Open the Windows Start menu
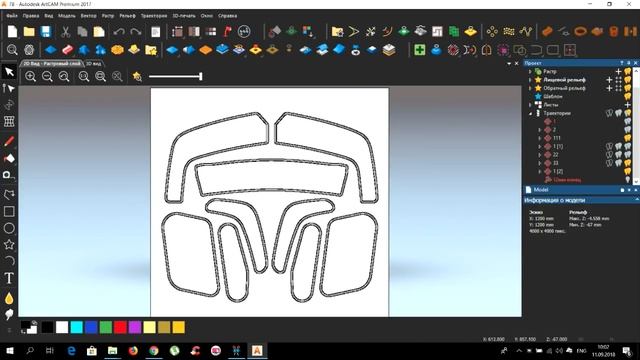Image resolution: width=640 pixels, height=360 pixels. click(9, 351)
